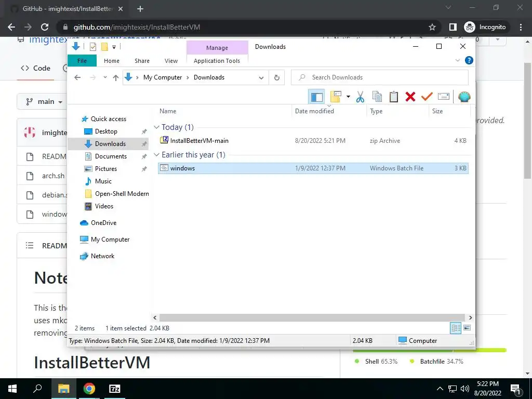Click the chevron after My Computer breadcrumb
Screen dimensions: 532x399
tap(188, 78)
